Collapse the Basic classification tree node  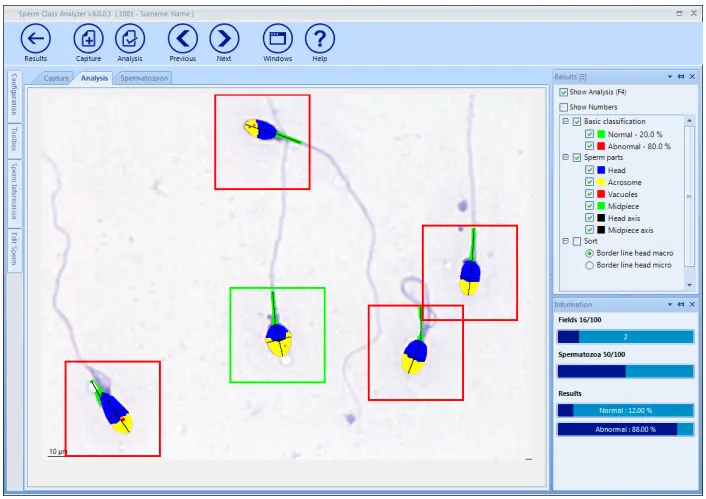566,121
